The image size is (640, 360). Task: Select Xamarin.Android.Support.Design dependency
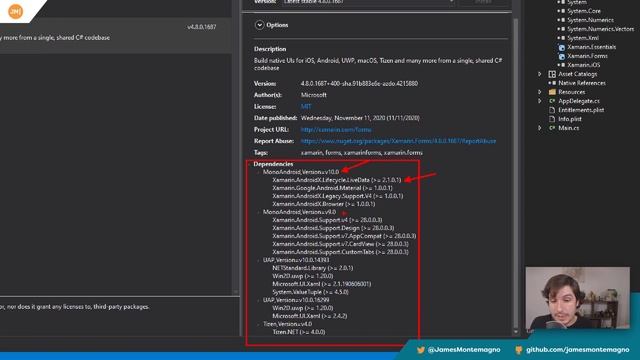(333, 228)
